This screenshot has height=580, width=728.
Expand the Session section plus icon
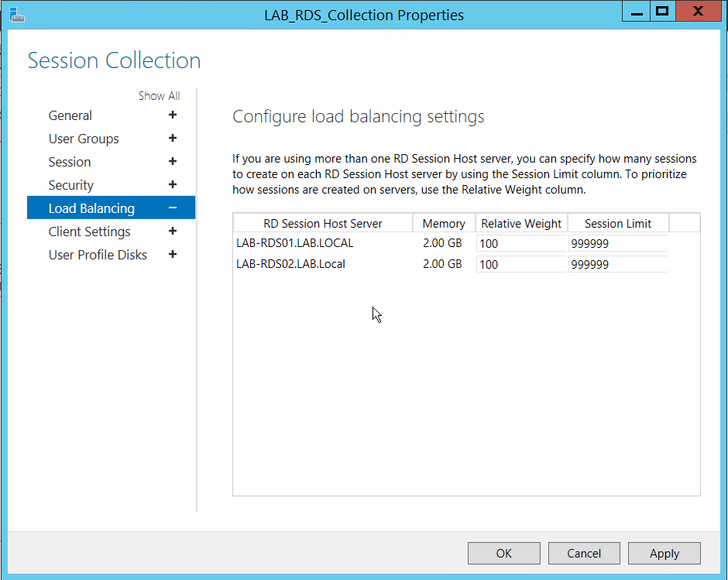tap(172, 162)
